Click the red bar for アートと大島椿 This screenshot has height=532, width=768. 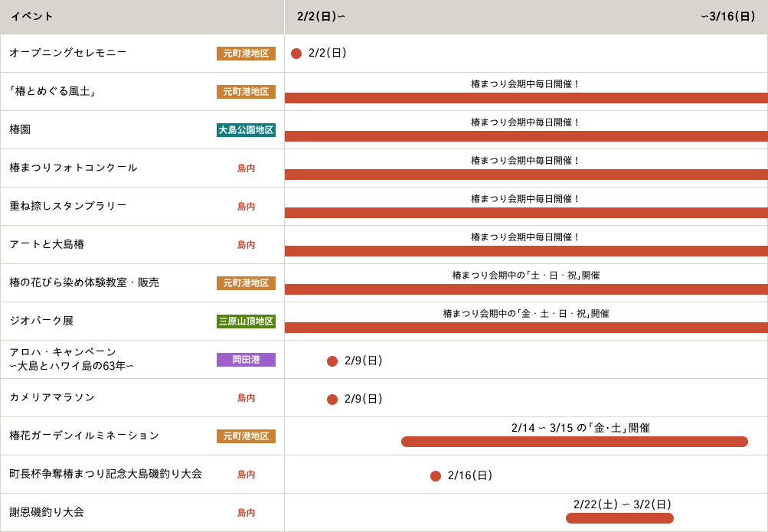pos(526,251)
